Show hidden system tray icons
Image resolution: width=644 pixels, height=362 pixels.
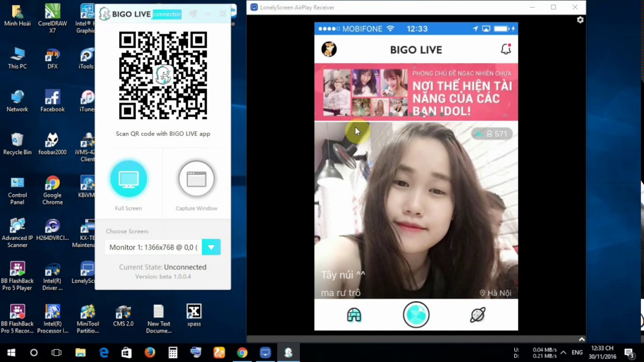(x=563, y=353)
